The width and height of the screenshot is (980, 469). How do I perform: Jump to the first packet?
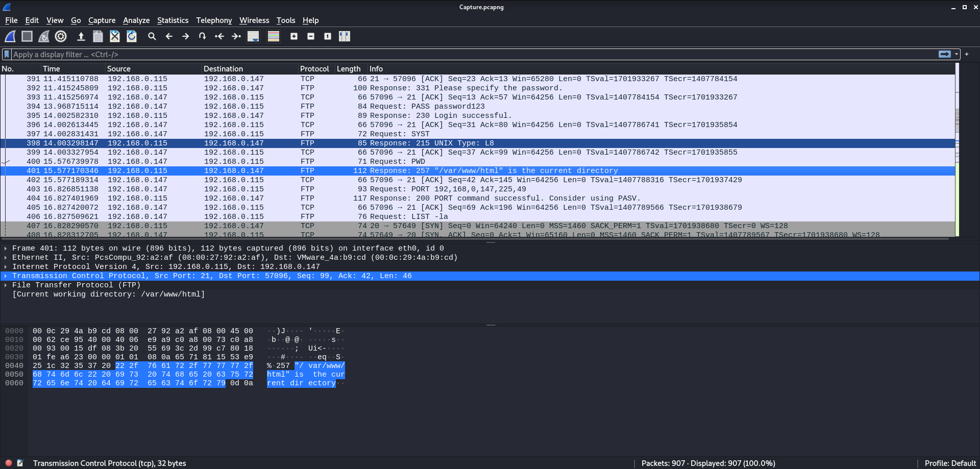pyautogui.click(x=219, y=36)
